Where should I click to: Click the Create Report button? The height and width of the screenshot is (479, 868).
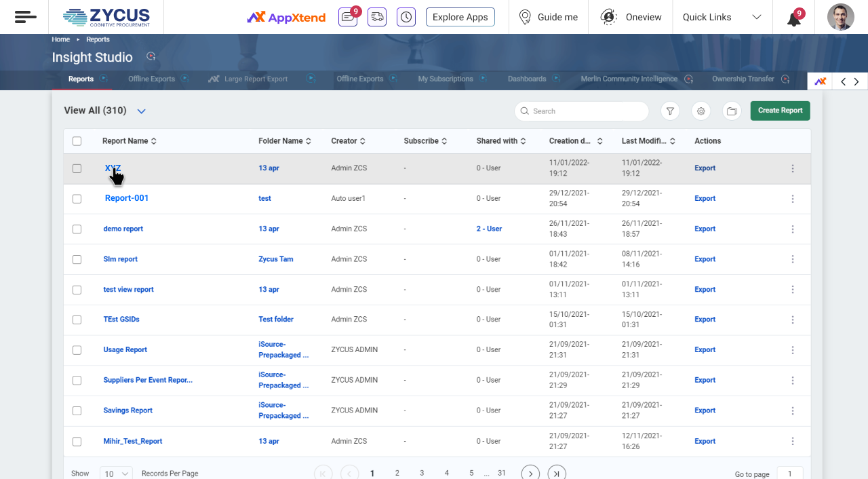pos(780,111)
